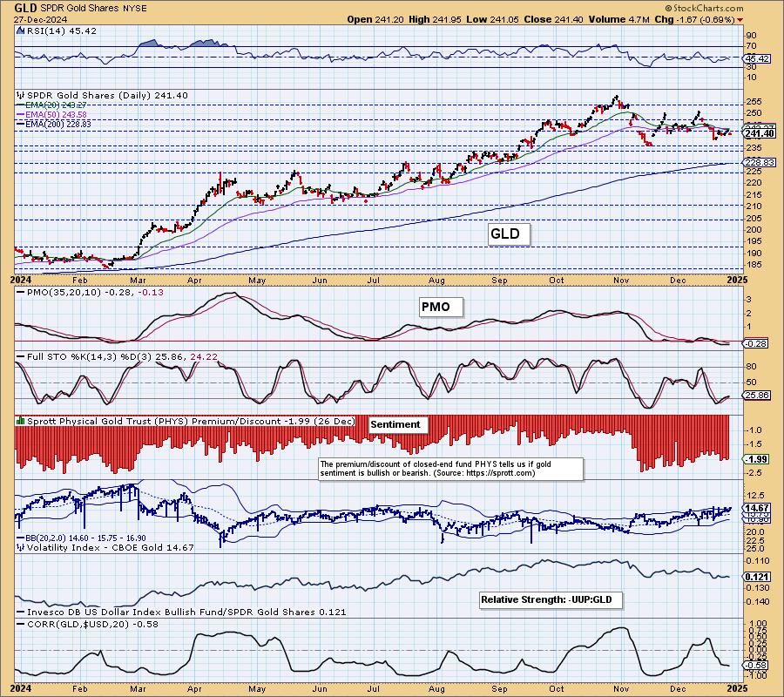This screenshot has width=784, height=697.
Task: Click the Sprott Physical Gold Trust premium/discount label
Action: (191, 421)
